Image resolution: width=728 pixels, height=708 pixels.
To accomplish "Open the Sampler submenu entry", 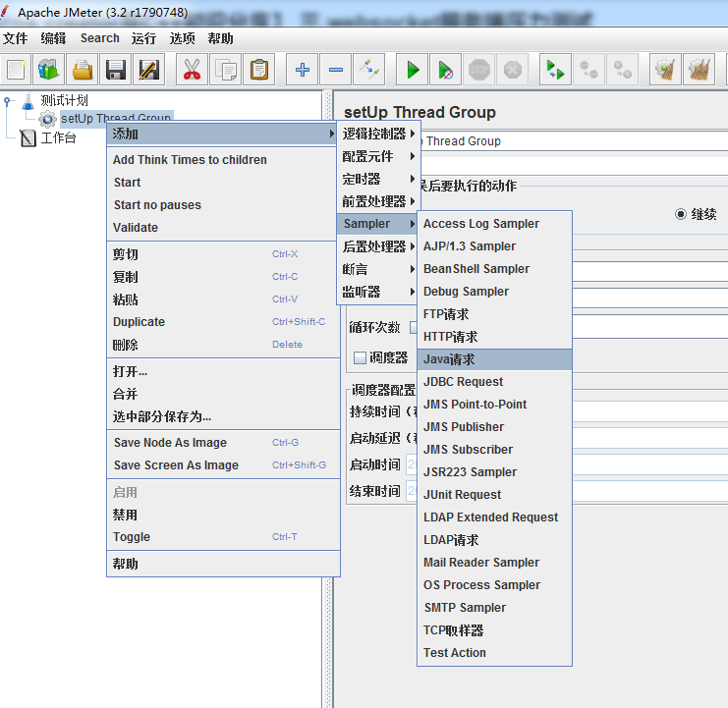I will (x=378, y=224).
